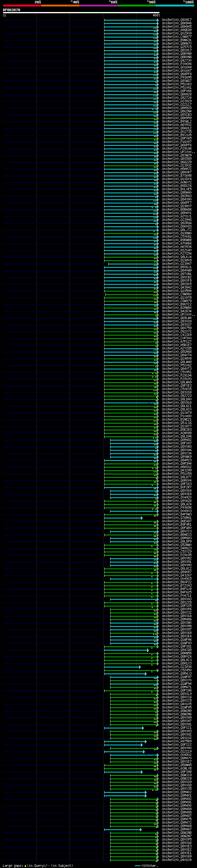Screen dimensions: 197x868
Task: Select hit label UniRef100_O82724
Action: (x=176, y=98)
